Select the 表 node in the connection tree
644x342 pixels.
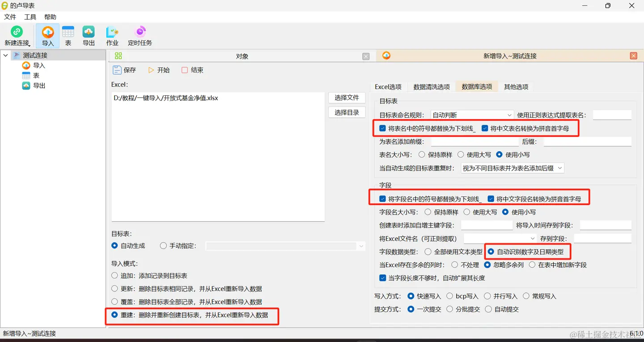click(x=31, y=75)
